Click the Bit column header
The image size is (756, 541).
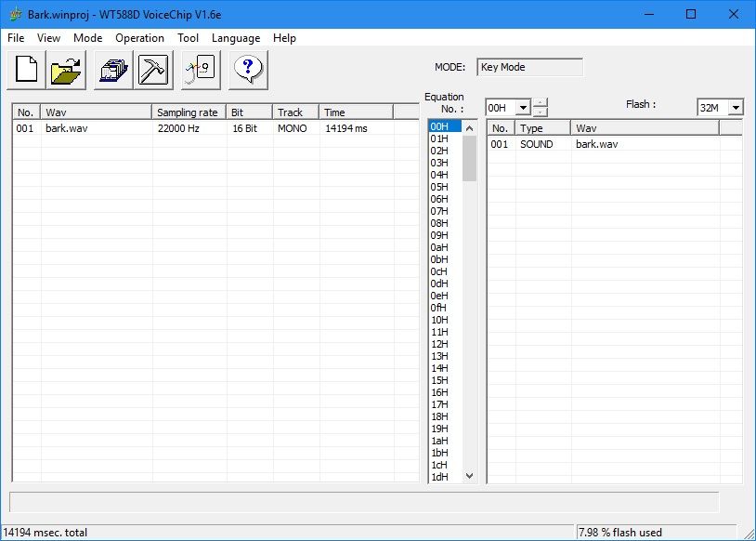coord(249,112)
